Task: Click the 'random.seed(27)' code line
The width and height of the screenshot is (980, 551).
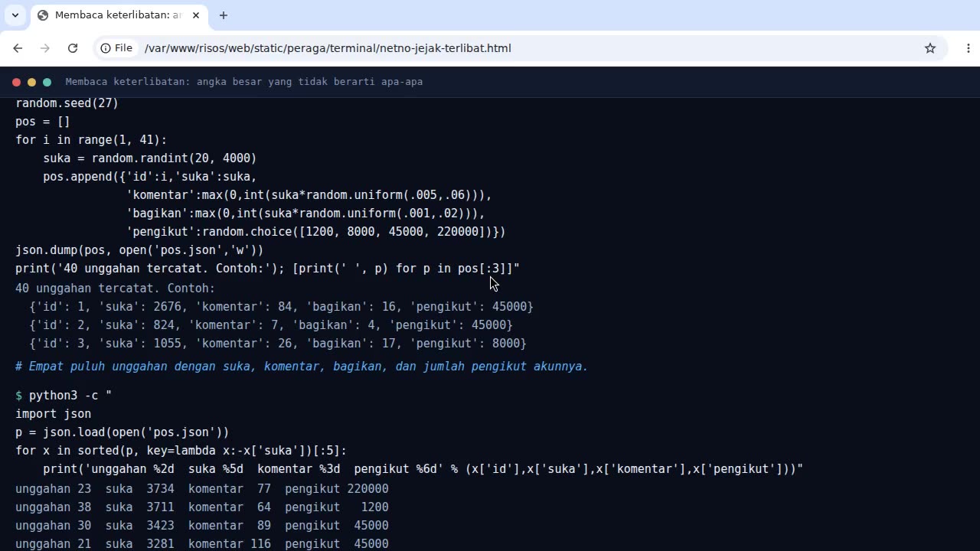Action: (x=67, y=103)
